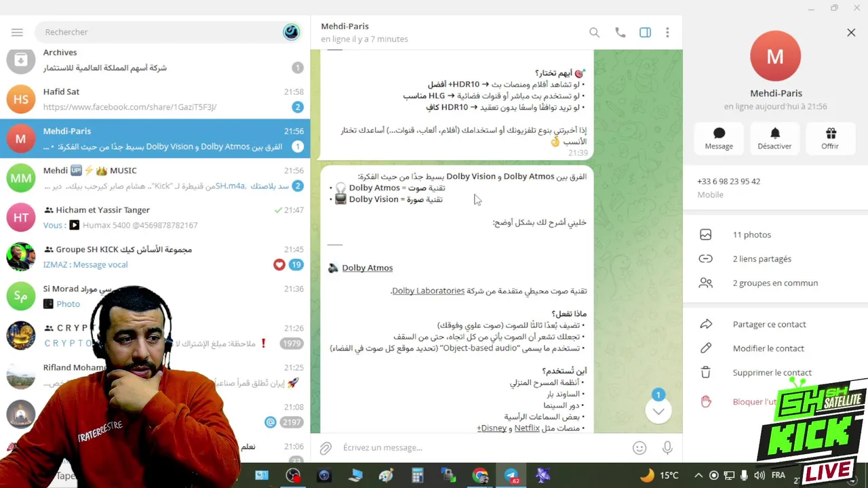Image resolution: width=868 pixels, height=488 pixels.
Task: Open 2 groupes en commun
Action: [x=775, y=283]
